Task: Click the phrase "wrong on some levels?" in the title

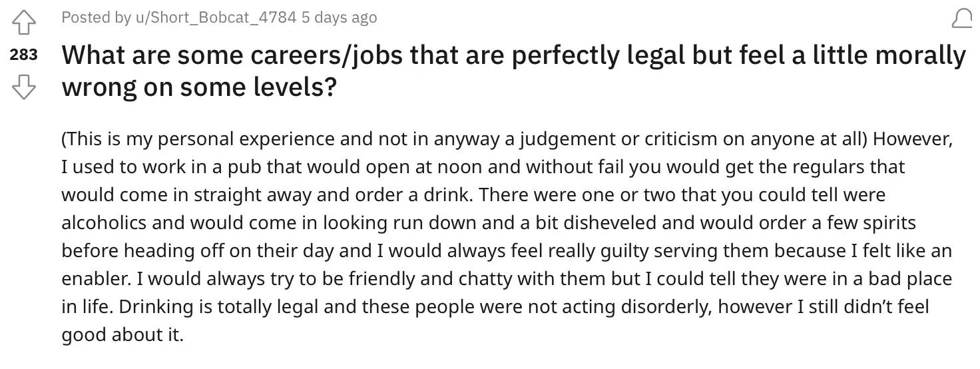Action: click(x=198, y=87)
